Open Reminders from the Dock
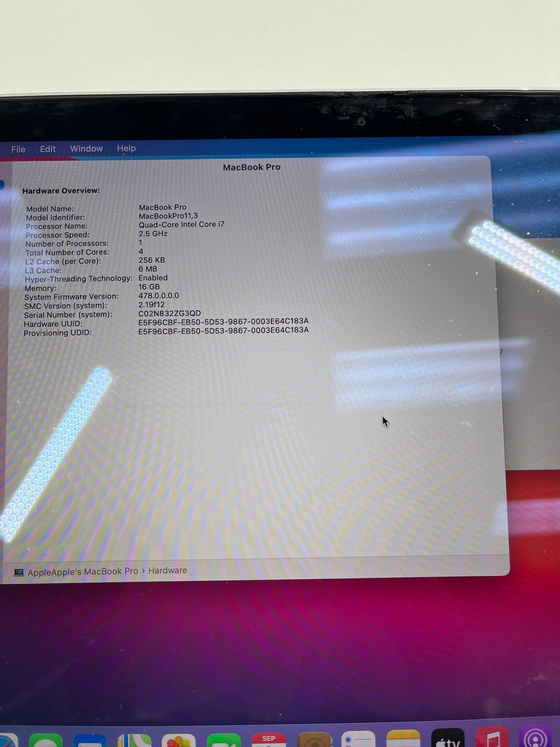Image resolution: width=560 pixels, height=747 pixels. point(358,738)
